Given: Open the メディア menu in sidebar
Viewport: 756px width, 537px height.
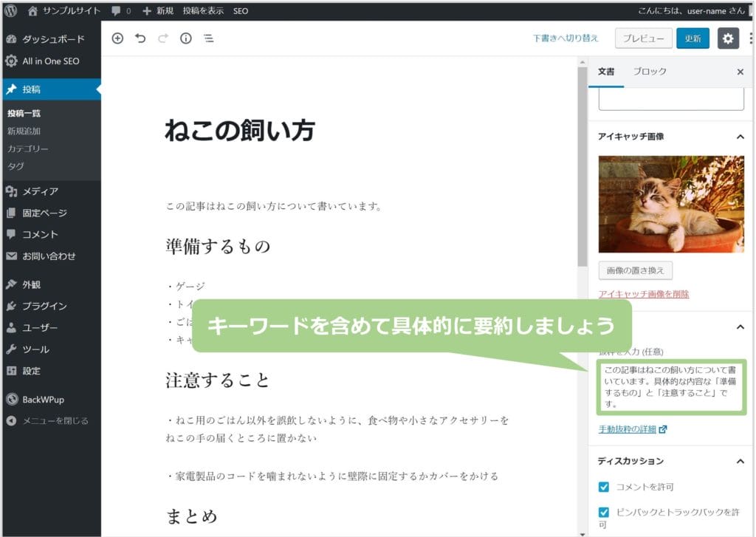Looking at the screenshot, I should point(40,191).
